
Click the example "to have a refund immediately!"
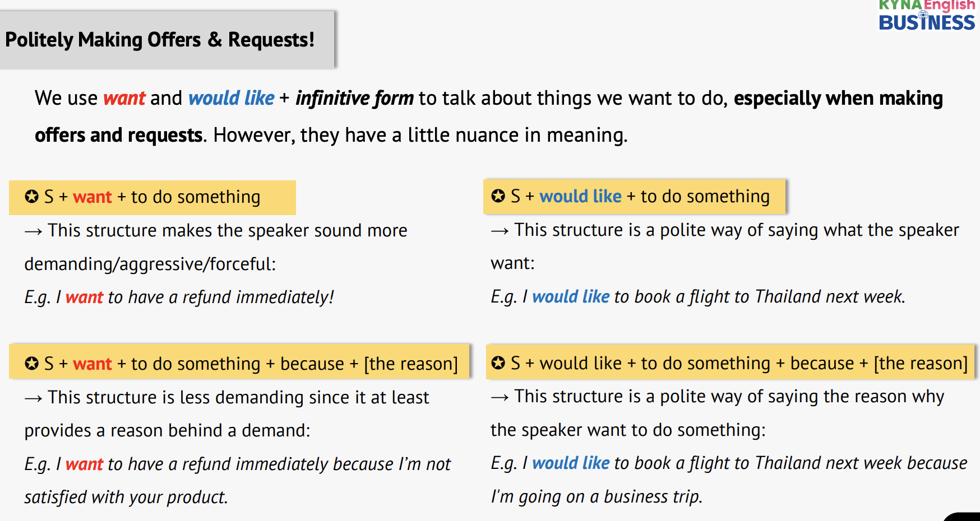point(221,297)
